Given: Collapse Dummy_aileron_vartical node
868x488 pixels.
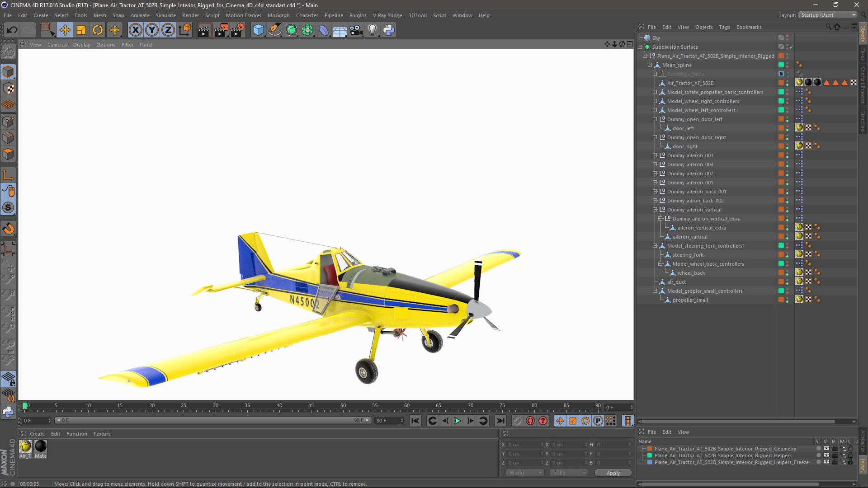Looking at the screenshot, I should pos(655,210).
